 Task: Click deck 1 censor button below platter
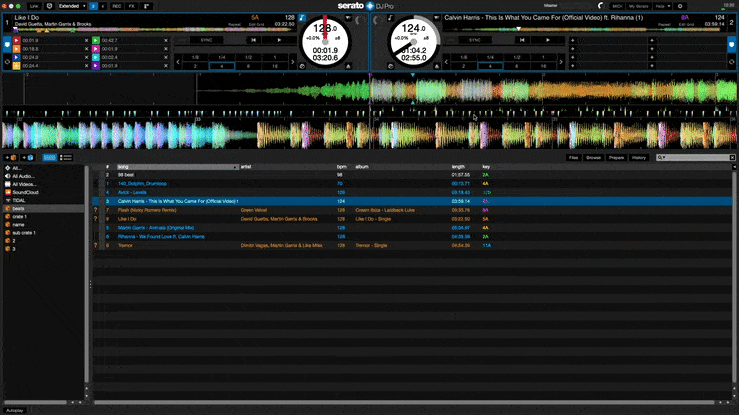click(x=302, y=66)
